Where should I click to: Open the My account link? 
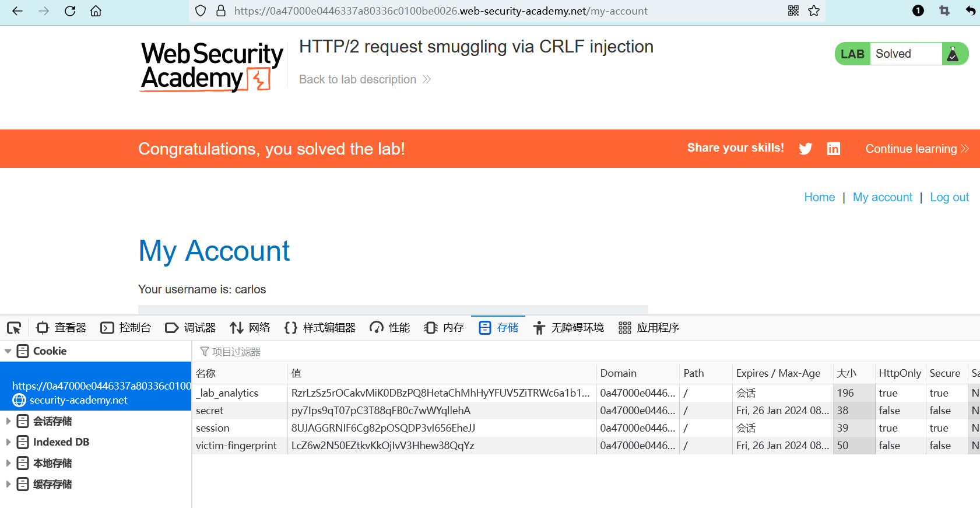pos(883,197)
